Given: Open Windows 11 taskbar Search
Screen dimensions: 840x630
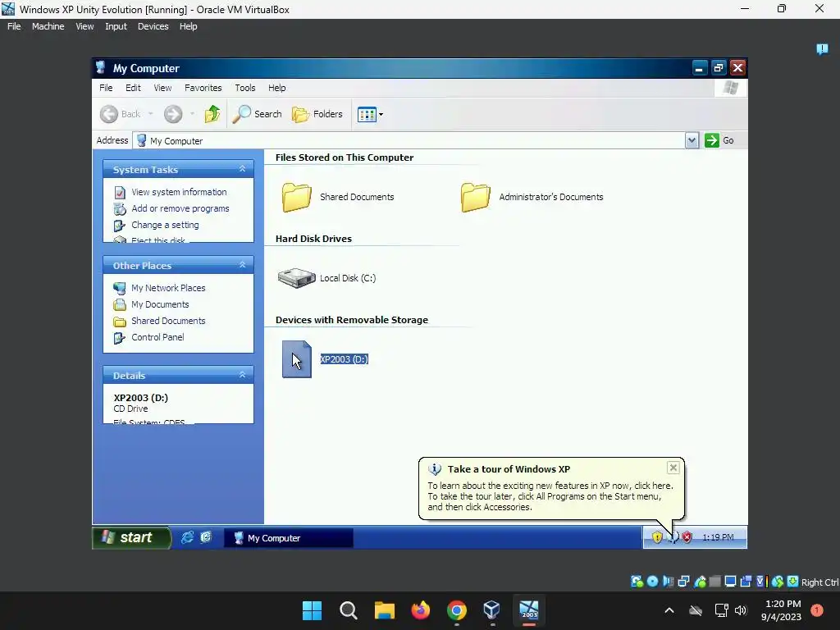Looking at the screenshot, I should coord(348,610).
